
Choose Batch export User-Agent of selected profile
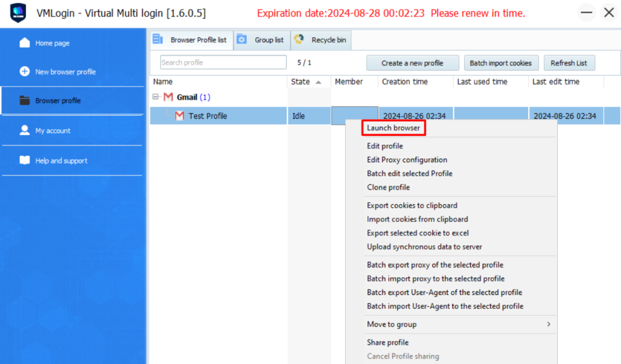point(445,293)
